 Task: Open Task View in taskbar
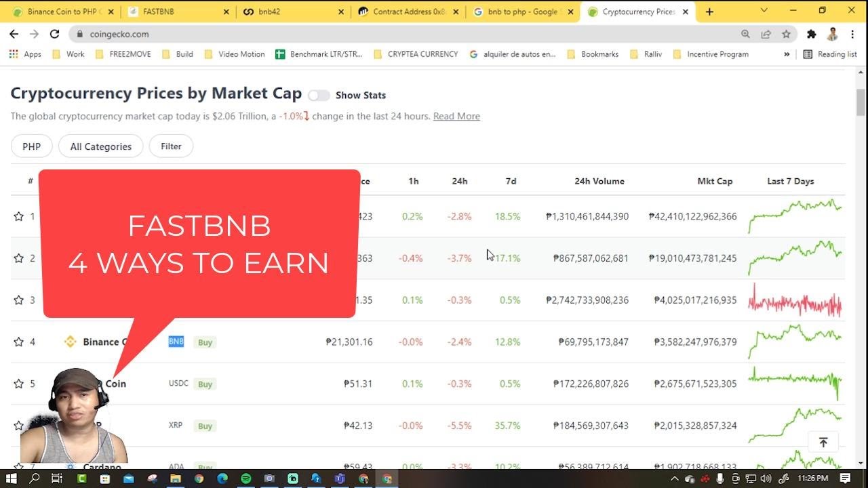(57, 479)
